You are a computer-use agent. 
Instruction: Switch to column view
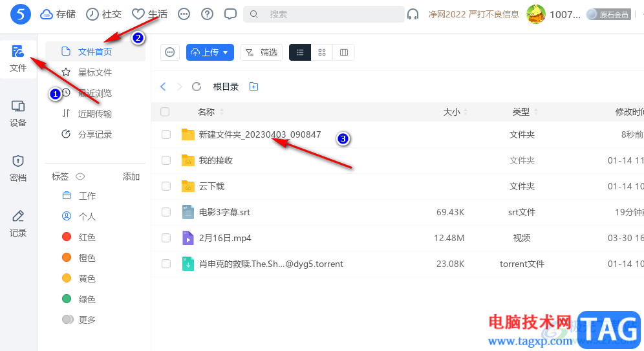[344, 52]
